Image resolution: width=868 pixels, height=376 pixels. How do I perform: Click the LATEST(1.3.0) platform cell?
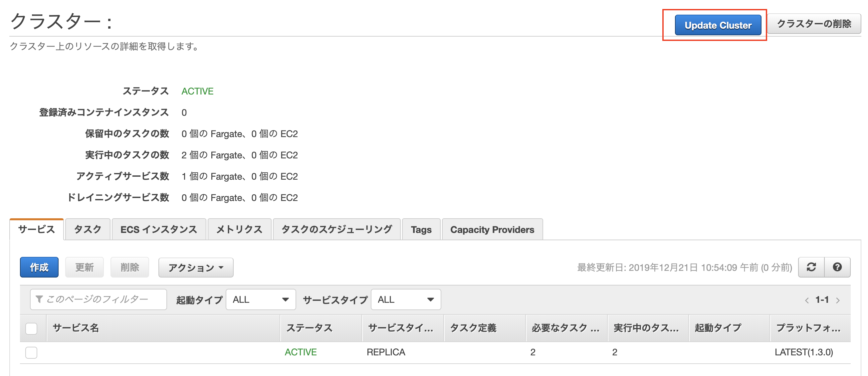[804, 352]
